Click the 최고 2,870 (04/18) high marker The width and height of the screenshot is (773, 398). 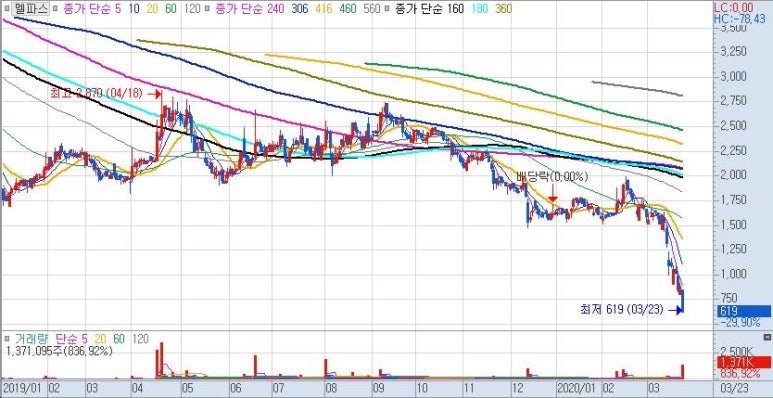[x=105, y=93]
